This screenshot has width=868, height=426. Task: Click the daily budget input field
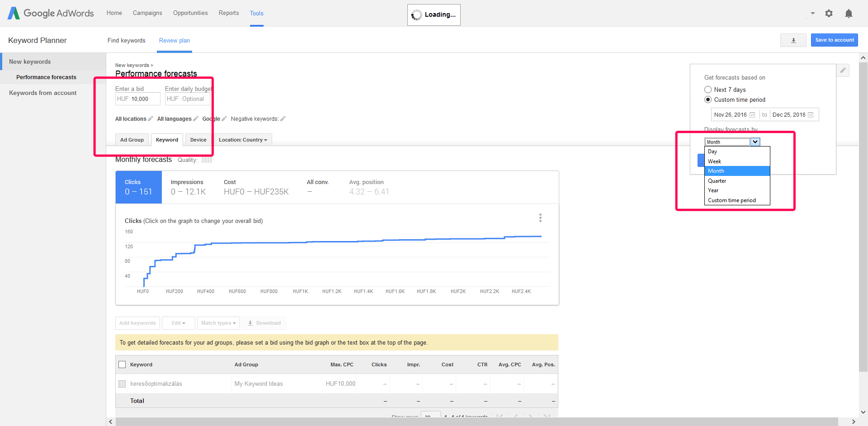(188, 99)
